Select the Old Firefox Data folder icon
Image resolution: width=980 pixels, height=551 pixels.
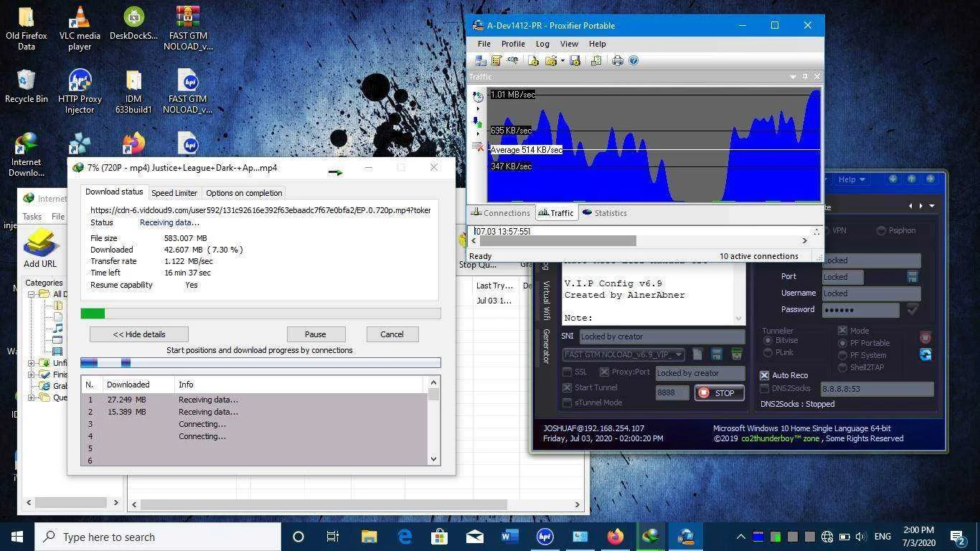tap(27, 29)
